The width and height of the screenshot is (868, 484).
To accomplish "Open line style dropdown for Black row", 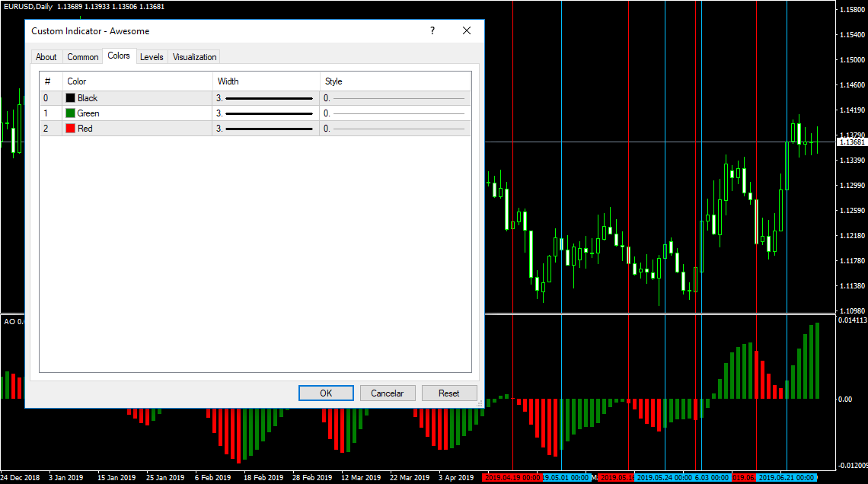I will tap(394, 98).
